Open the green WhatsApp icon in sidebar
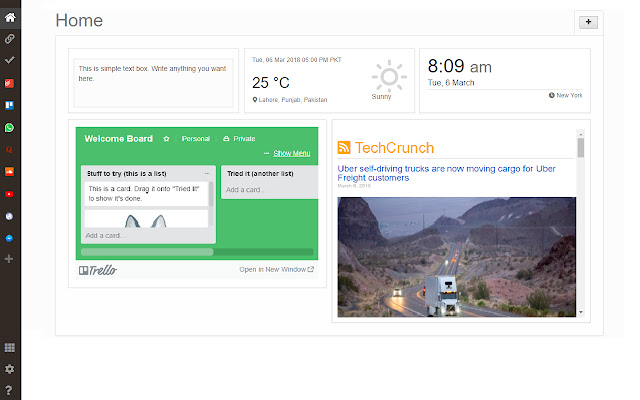Screen dimensions: 640x400 point(9,128)
